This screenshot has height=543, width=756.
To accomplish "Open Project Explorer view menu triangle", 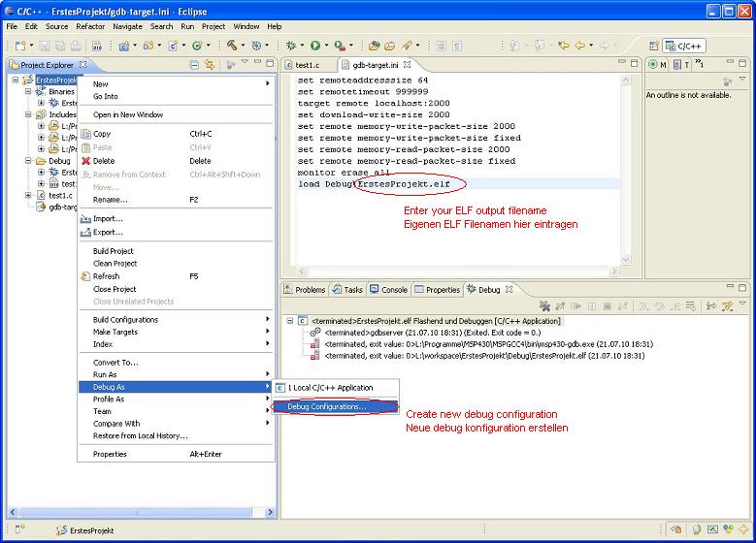I will [245, 63].
